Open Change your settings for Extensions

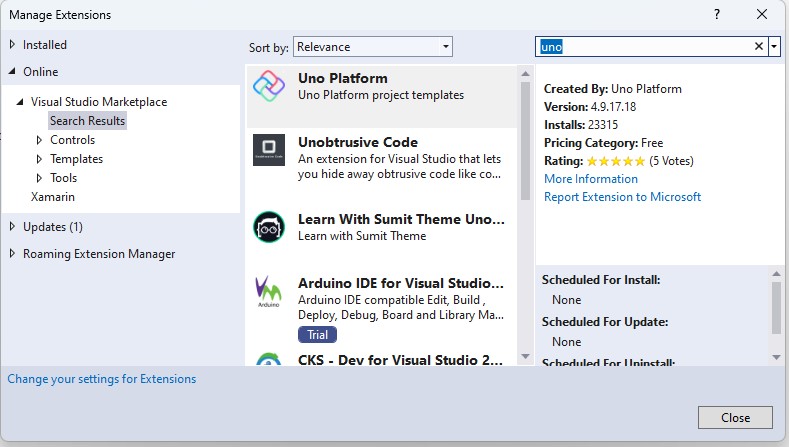[x=102, y=379]
